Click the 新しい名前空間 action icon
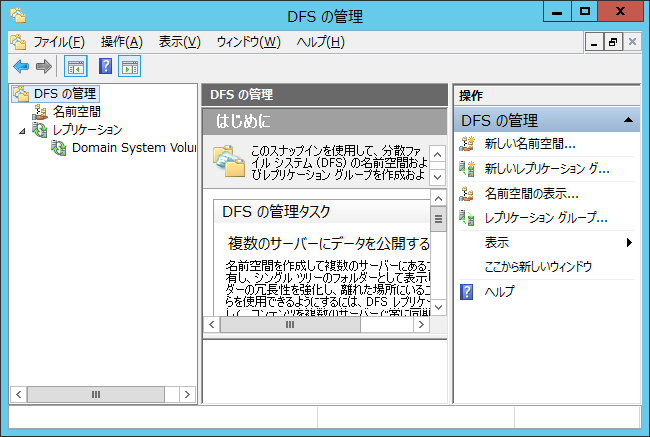Viewport: 650px width, 437px height. coord(467,144)
